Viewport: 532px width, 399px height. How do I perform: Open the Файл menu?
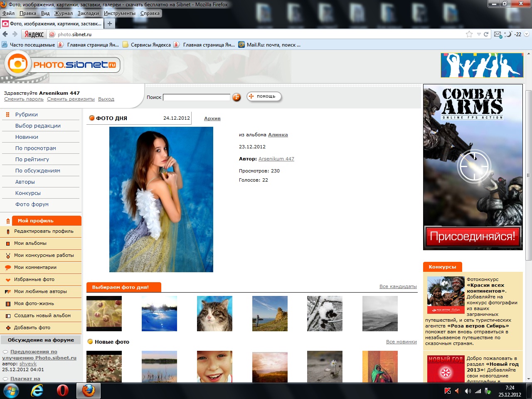click(x=8, y=13)
